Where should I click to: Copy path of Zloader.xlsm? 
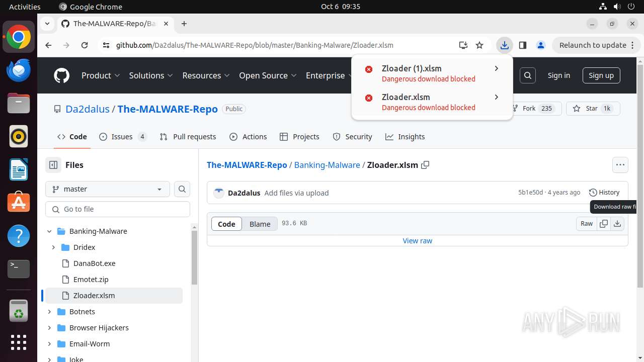[x=425, y=165]
